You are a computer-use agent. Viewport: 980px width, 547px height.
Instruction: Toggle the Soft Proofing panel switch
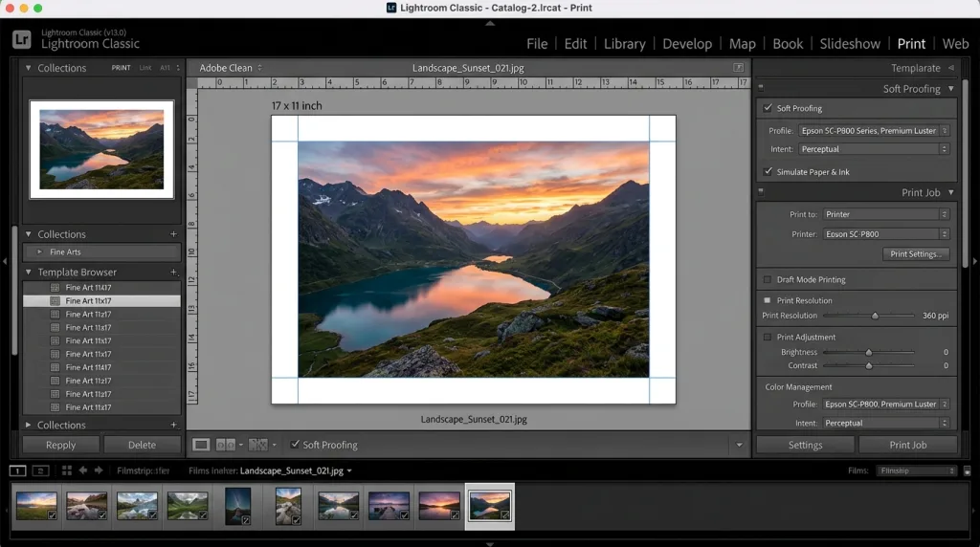pos(761,88)
